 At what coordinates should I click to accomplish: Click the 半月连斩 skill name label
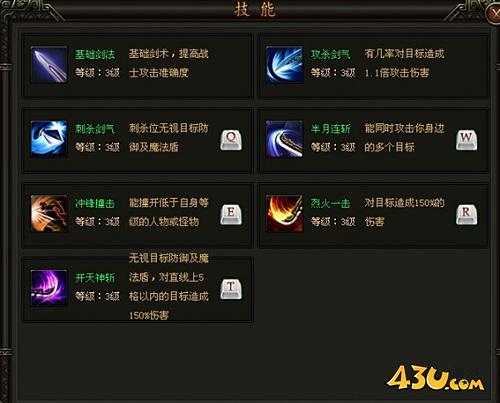[331, 129]
